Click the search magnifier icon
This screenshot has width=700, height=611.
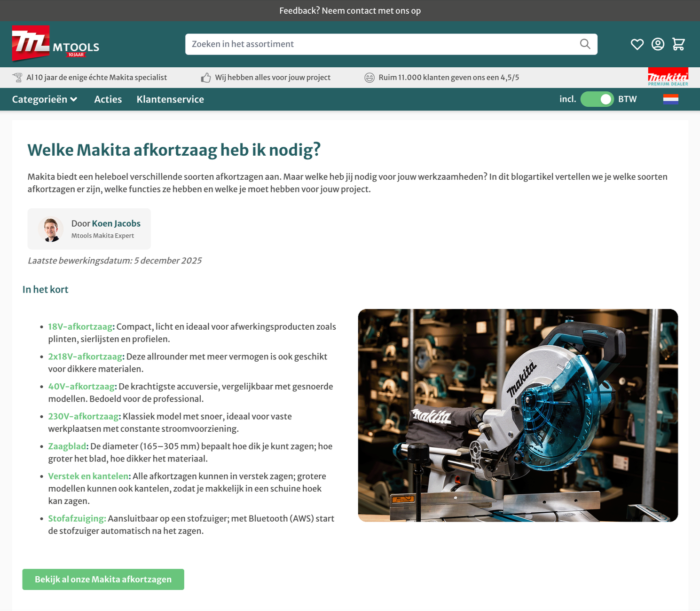click(x=585, y=44)
